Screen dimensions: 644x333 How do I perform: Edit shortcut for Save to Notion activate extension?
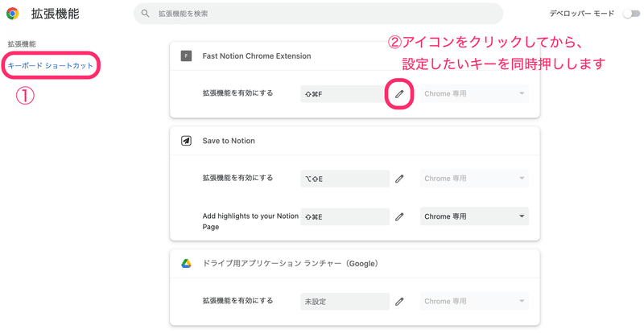tap(399, 179)
